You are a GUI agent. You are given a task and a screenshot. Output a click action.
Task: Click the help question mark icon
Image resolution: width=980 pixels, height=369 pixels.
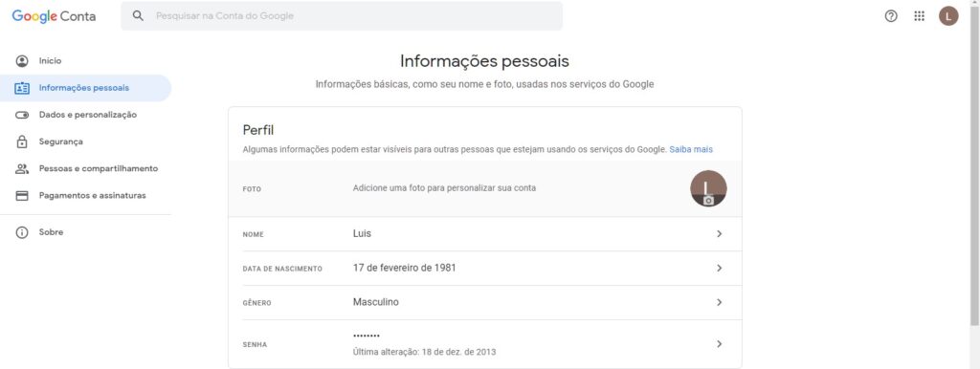click(x=891, y=16)
